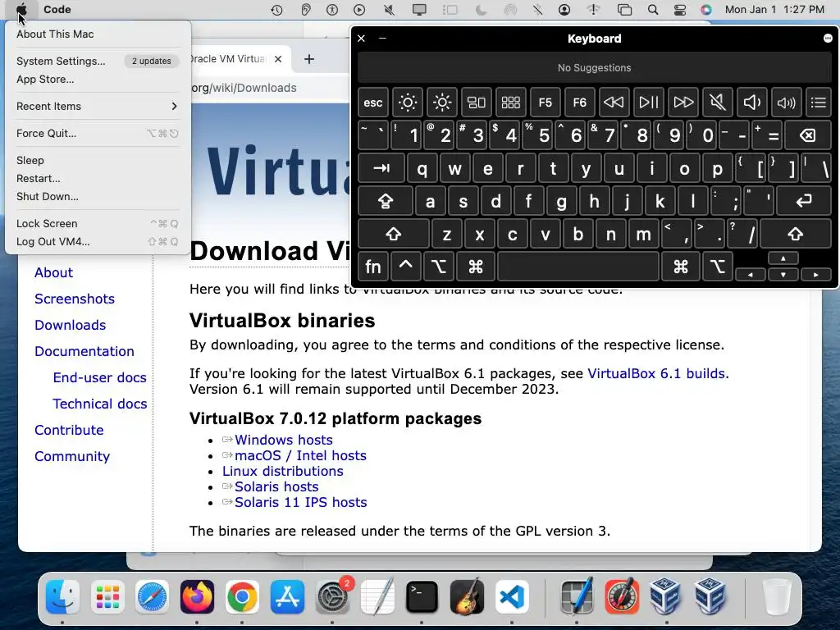Image resolution: width=840 pixels, height=630 pixels.
Task: Open the Windows hosts download link
Action: click(283, 440)
